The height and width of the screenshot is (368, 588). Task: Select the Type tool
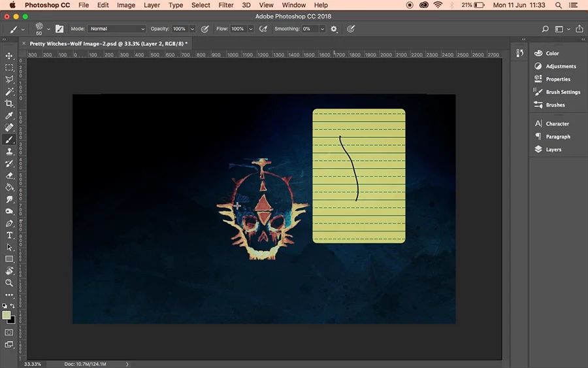point(9,235)
